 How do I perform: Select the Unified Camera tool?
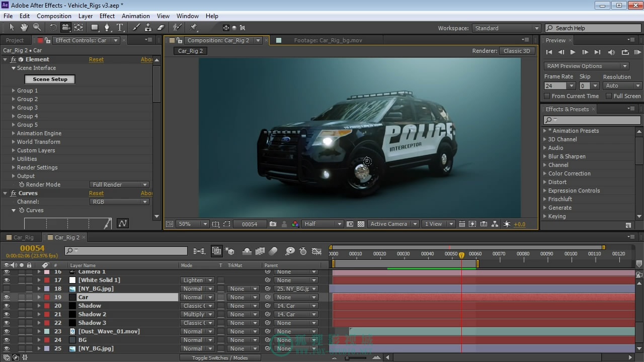[x=66, y=28]
